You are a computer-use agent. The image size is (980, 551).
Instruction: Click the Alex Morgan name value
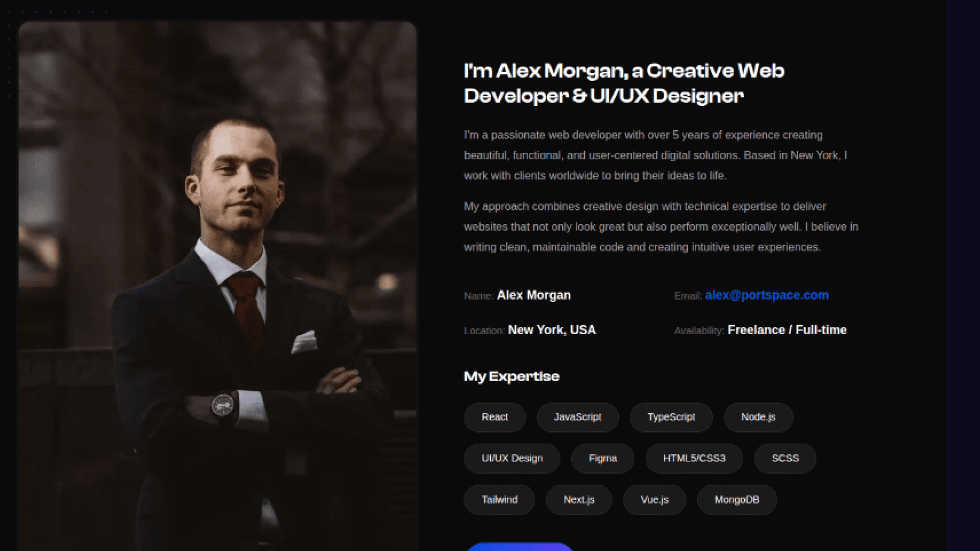(534, 295)
